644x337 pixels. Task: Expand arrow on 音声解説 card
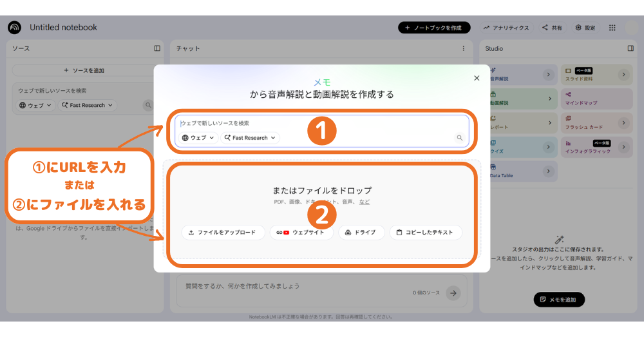(x=548, y=75)
